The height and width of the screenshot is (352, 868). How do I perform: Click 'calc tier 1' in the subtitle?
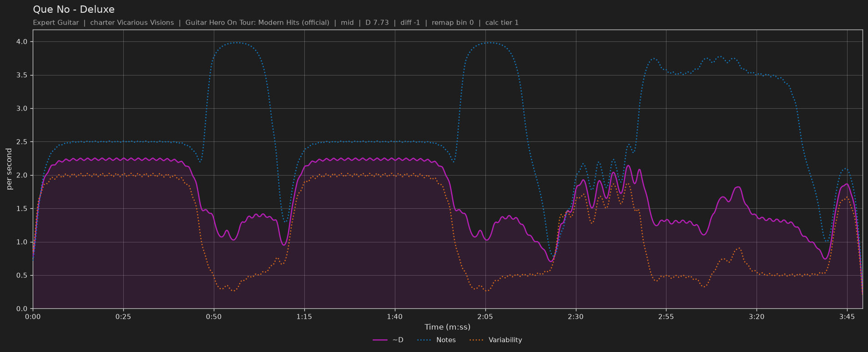[x=502, y=23]
